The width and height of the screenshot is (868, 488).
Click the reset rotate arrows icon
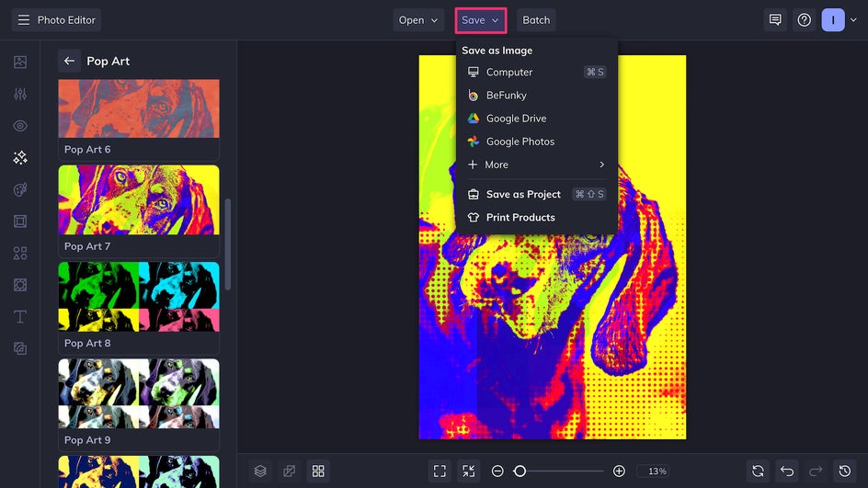pos(758,471)
